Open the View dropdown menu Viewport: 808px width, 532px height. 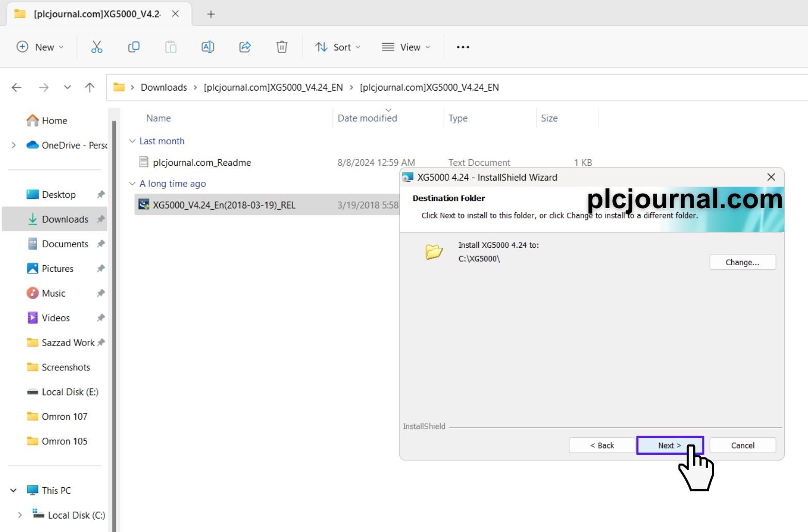[x=406, y=47]
